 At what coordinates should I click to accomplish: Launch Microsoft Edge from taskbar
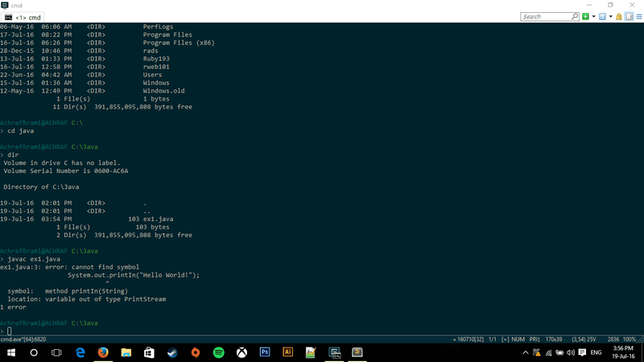point(80,352)
